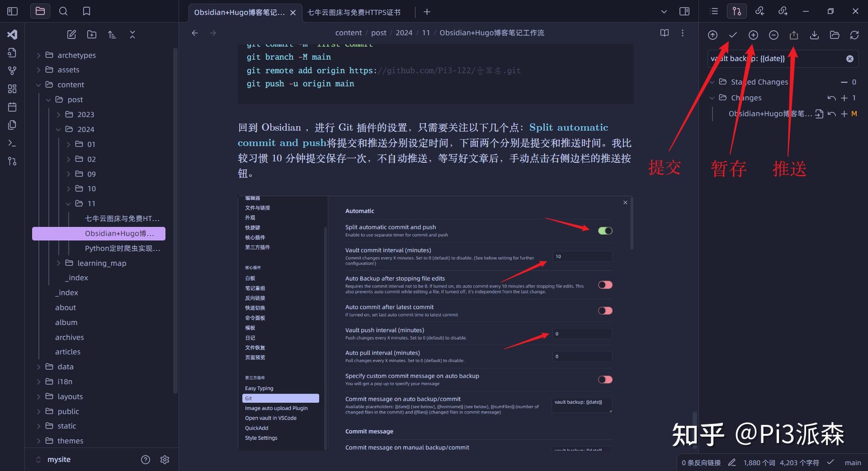Screen dimensions: 868x471
Task: Create a new folder in the file explorer
Action: 92,34
